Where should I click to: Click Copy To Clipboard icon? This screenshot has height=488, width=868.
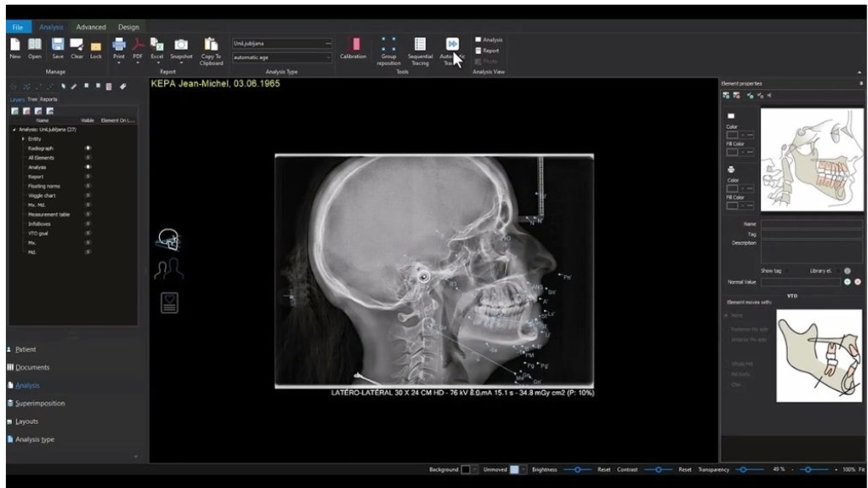tap(211, 45)
